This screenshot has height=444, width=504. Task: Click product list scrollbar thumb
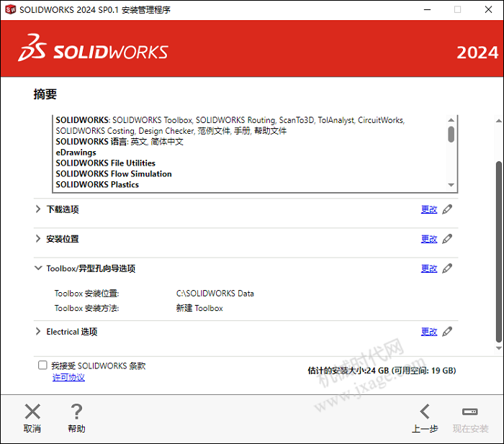(x=451, y=135)
